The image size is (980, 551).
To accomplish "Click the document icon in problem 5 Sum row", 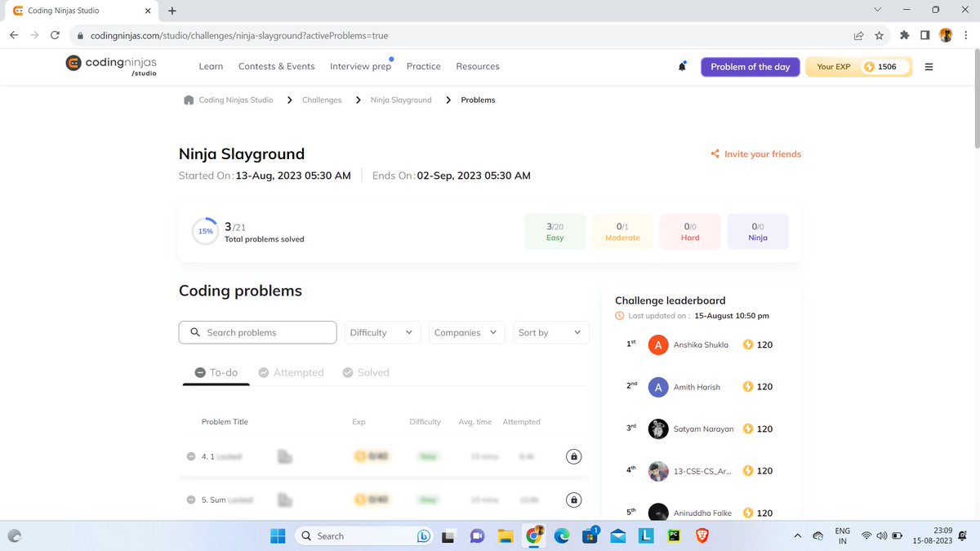I will point(284,499).
